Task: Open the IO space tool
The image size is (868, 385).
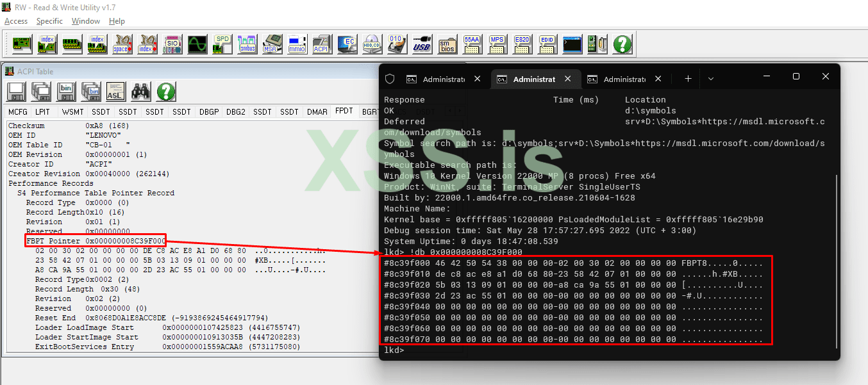Action: 122,44
